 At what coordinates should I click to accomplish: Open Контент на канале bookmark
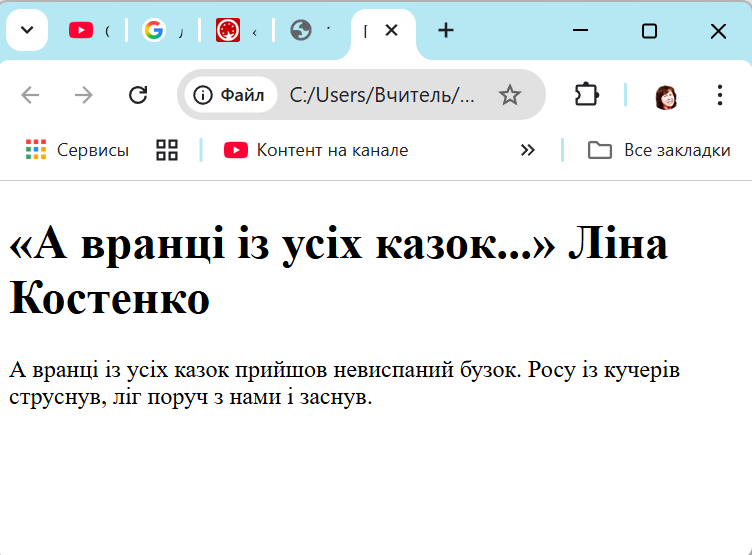point(316,150)
